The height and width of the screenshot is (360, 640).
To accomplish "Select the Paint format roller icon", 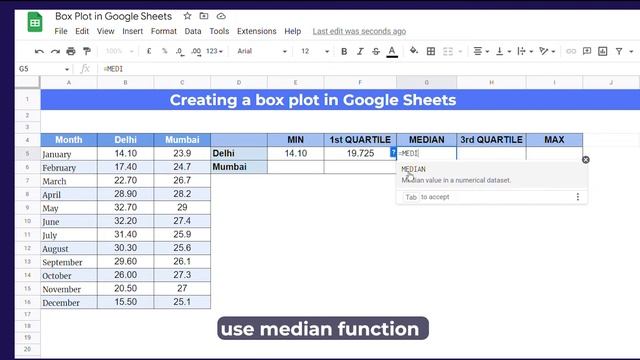I will tap(87, 51).
